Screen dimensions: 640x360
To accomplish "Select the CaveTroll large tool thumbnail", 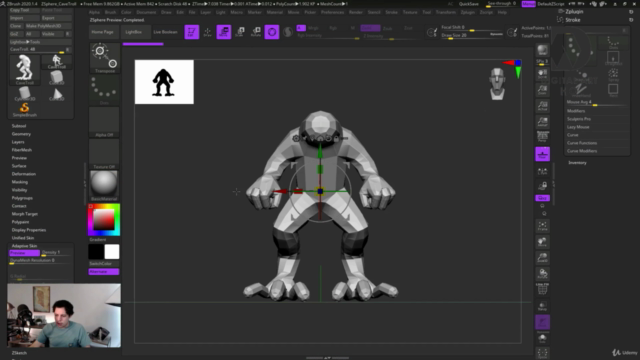I will [x=24, y=69].
